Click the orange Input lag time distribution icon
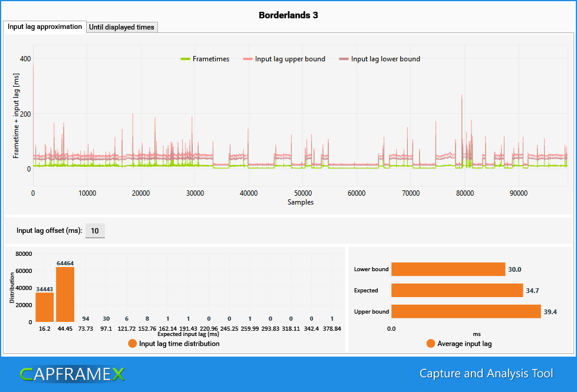The width and height of the screenshot is (577, 392). click(x=133, y=344)
